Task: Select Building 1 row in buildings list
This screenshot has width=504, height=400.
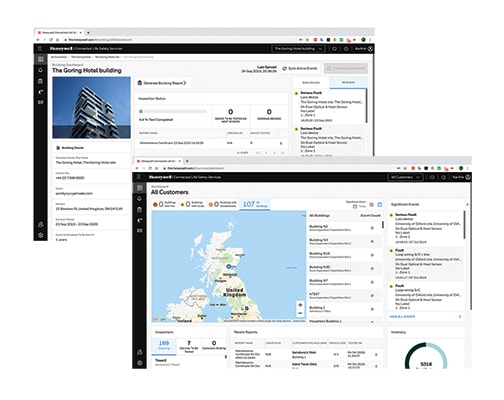Action: tap(344, 309)
